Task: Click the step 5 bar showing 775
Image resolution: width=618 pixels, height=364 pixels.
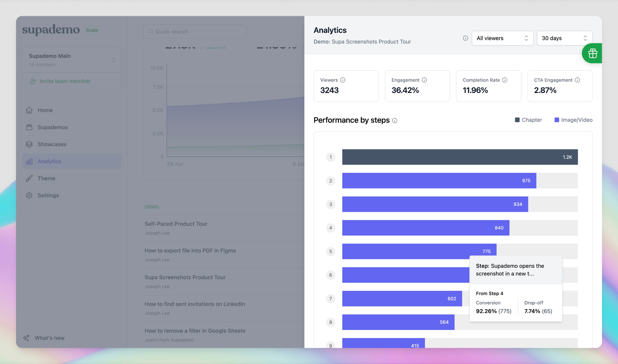Action: pyautogui.click(x=419, y=251)
